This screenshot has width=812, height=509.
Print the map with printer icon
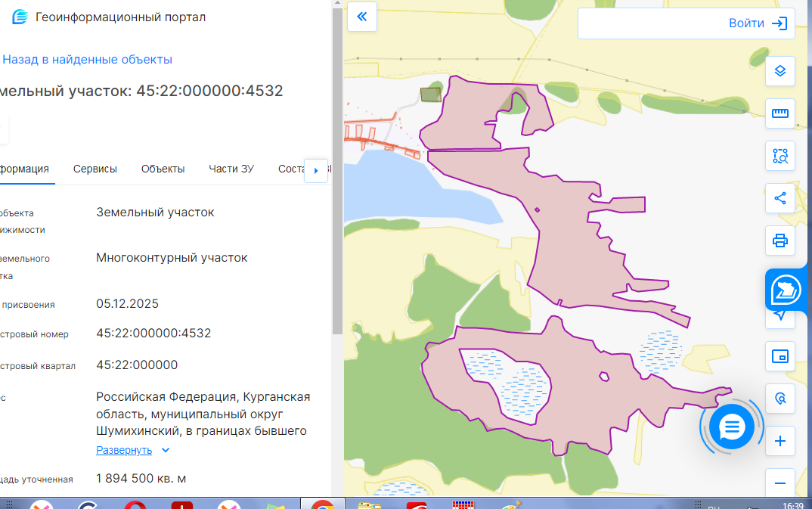coord(780,241)
